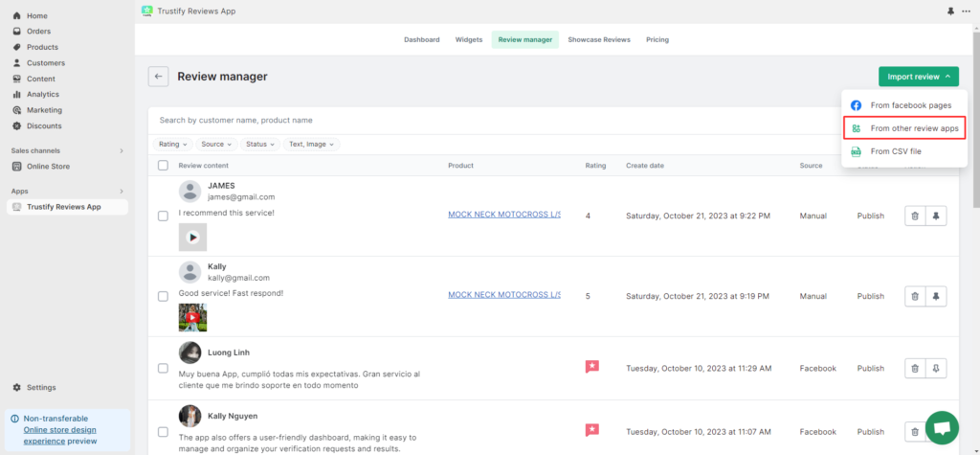Expand the Apps section chevron
Screen dimensions: 980x455
point(122,192)
